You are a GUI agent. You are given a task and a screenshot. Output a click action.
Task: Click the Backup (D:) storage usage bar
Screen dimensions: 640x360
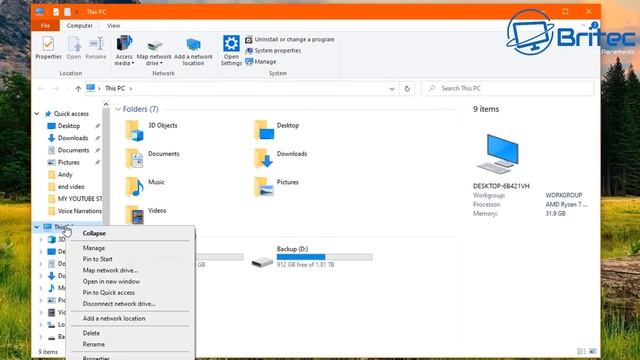point(324,257)
